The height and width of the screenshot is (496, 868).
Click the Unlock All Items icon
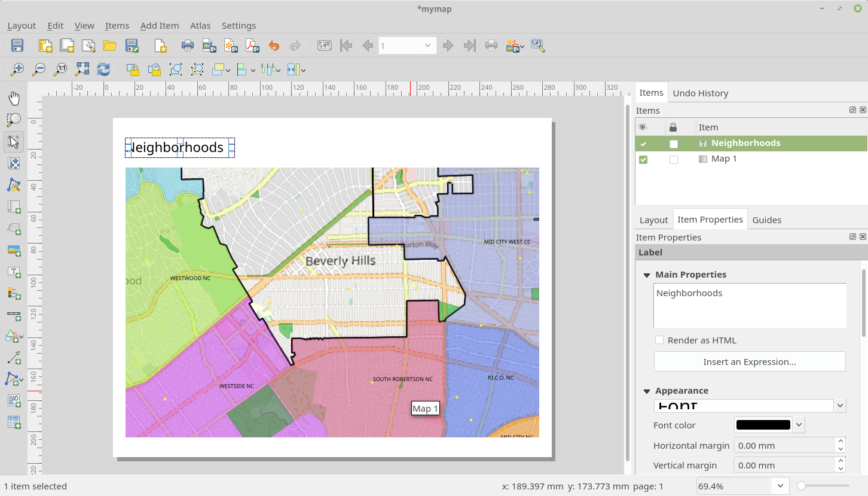(x=154, y=70)
